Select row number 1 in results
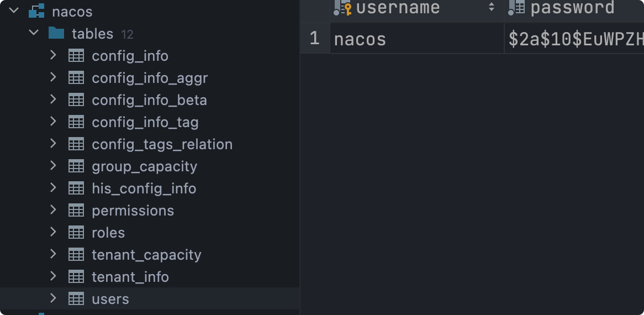 point(315,39)
